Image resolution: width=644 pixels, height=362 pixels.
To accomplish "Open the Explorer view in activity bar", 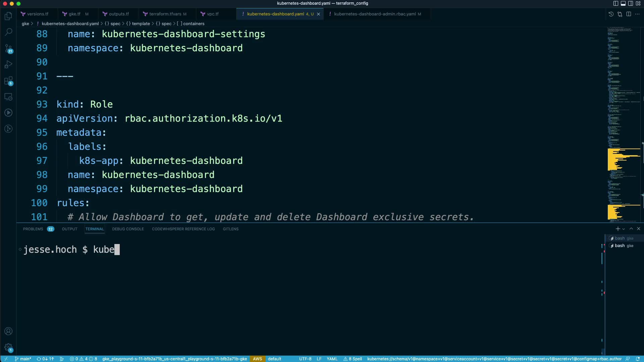I will click(8, 16).
